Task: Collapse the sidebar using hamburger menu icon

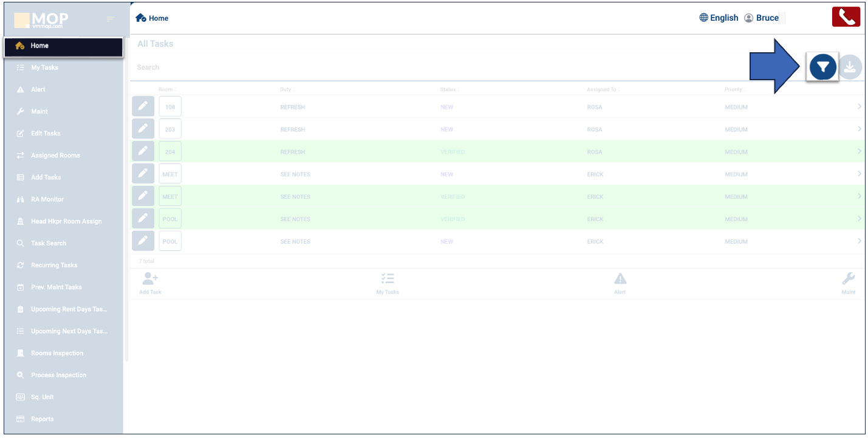Action: pyautogui.click(x=111, y=19)
